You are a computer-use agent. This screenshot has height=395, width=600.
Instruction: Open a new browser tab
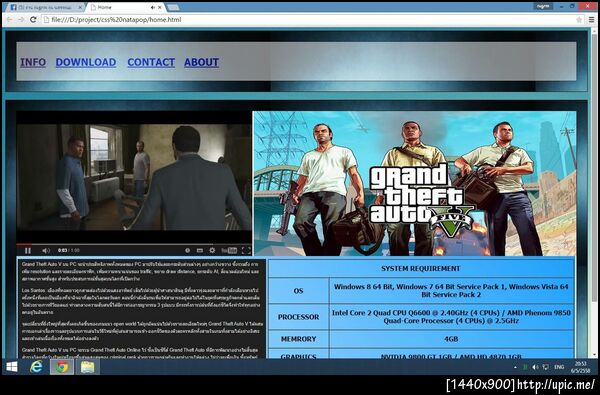click(x=173, y=7)
